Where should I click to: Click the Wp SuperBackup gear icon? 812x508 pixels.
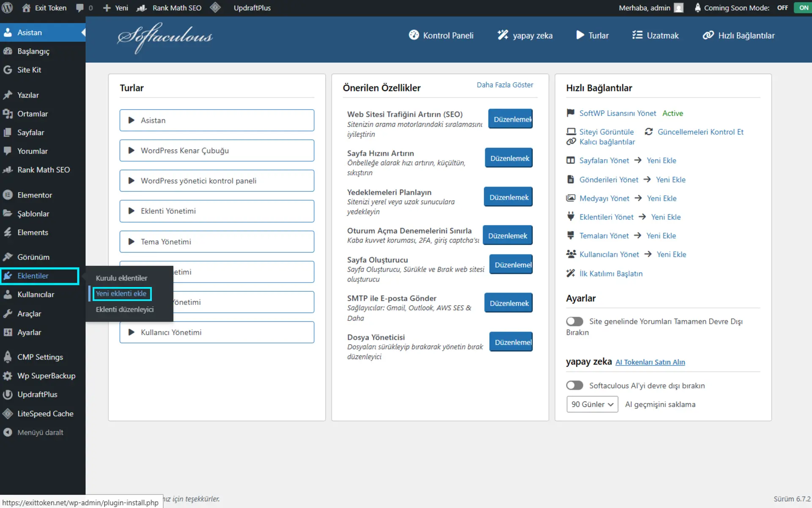[8, 376]
